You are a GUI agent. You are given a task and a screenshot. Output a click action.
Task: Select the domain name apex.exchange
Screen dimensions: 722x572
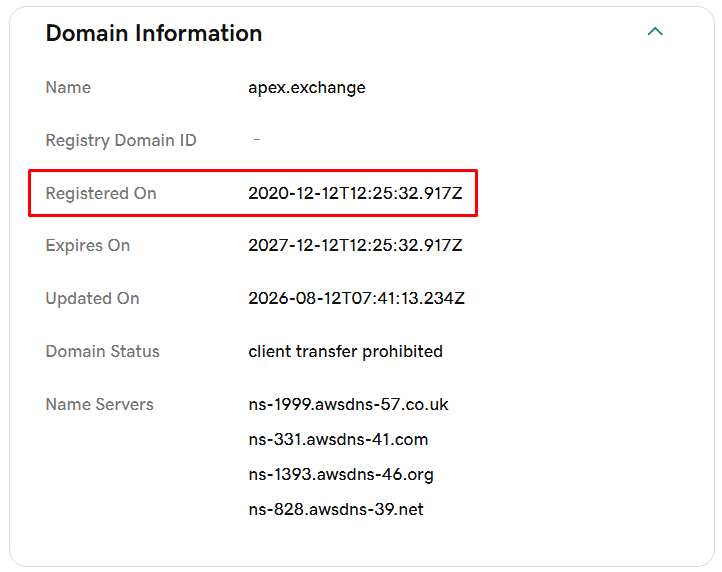(307, 88)
